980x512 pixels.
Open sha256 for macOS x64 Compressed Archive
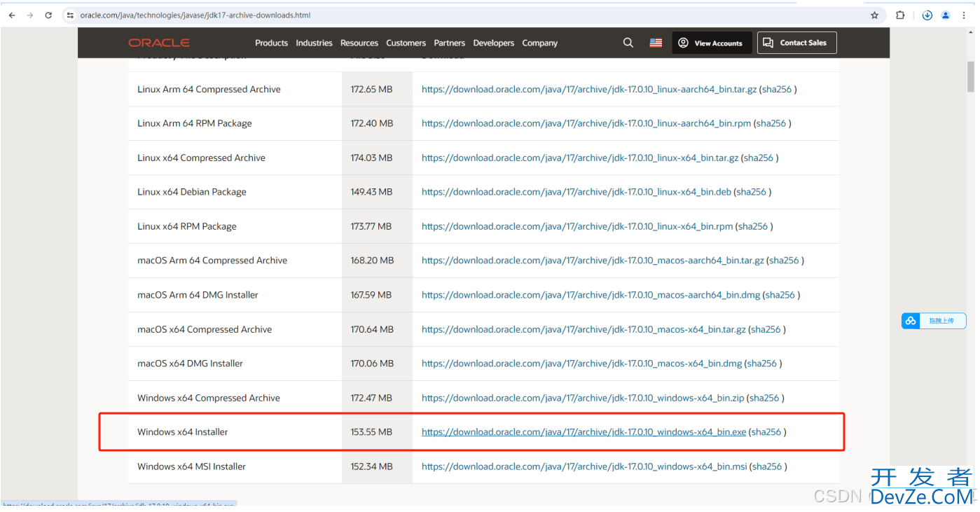(766, 329)
